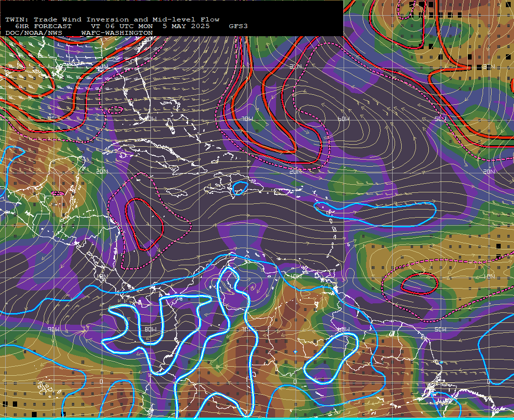Click the "GFS3" model label
This screenshot has width=514, height=420.
[238, 26]
